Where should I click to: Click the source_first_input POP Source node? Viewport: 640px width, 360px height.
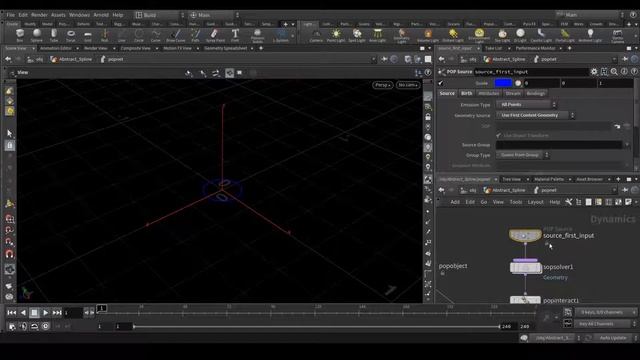pos(525,236)
